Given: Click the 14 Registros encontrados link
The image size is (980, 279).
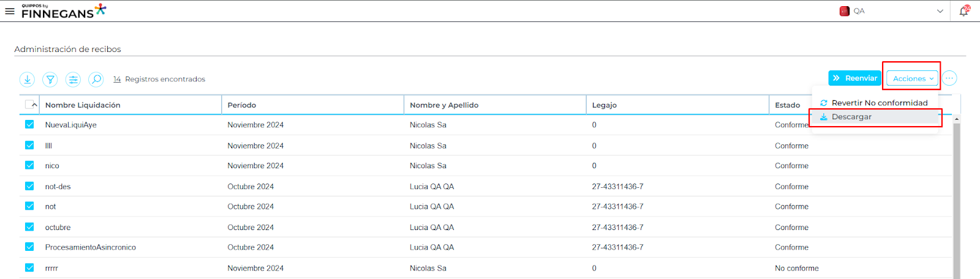Looking at the screenshot, I should click(159, 80).
